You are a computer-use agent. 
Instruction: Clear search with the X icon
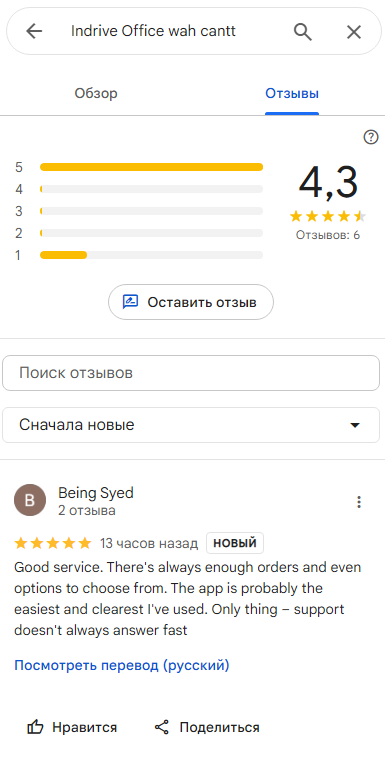point(354,32)
